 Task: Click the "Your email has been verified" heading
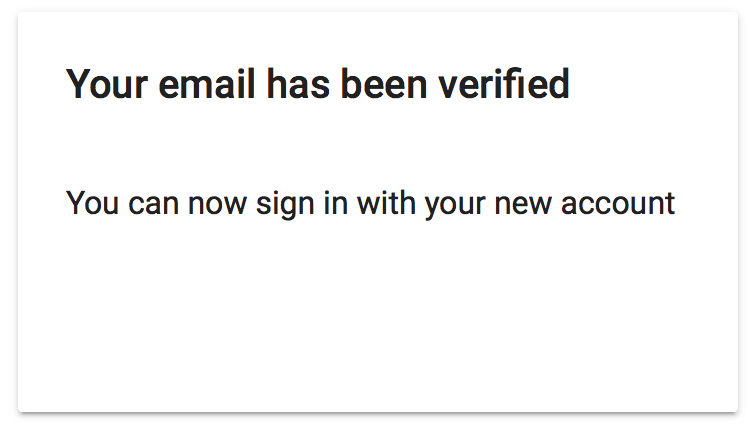(318, 84)
